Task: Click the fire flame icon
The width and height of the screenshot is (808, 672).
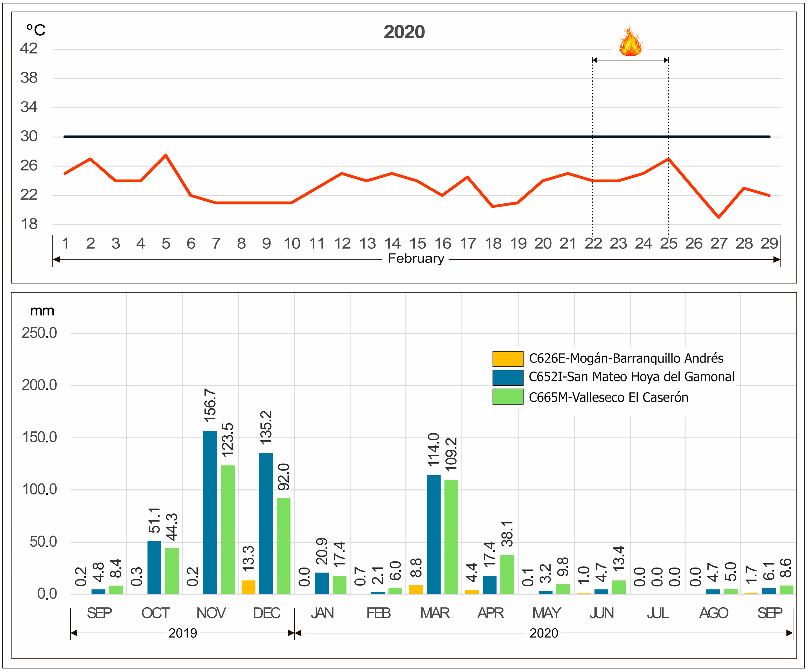Action: point(630,41)
